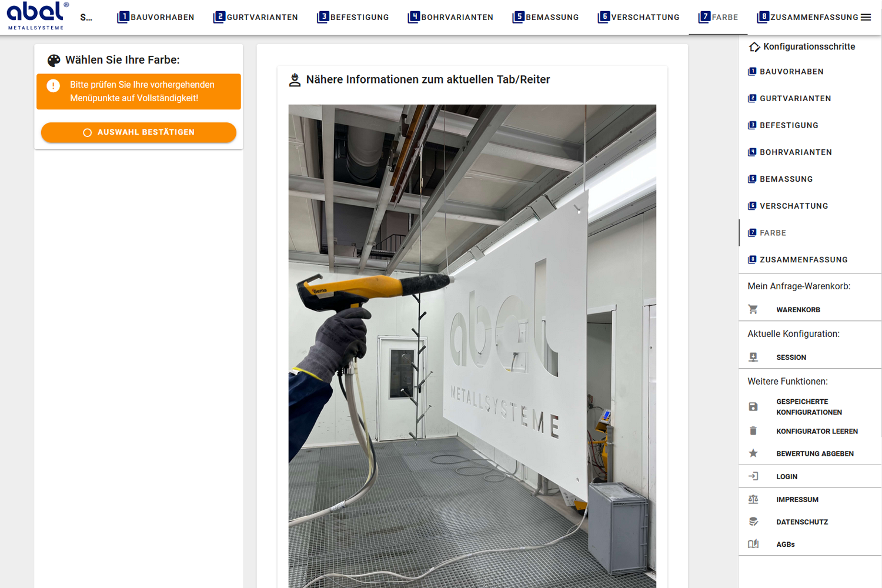Open the Login link
The width and height of the screenshot is (882, 588).
787,477
